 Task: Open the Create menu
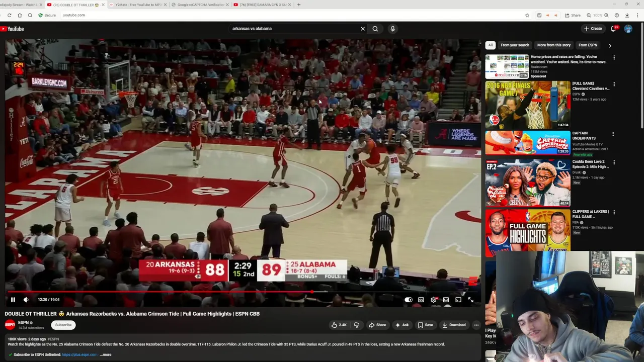593,29
